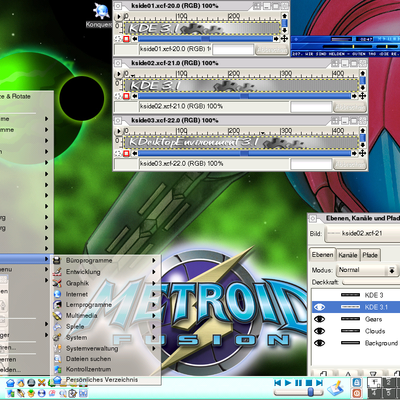Viewport: 400px width, 400px height.
Task: Open image menu arrow in kside02 window
Action: tap(119, 74)
